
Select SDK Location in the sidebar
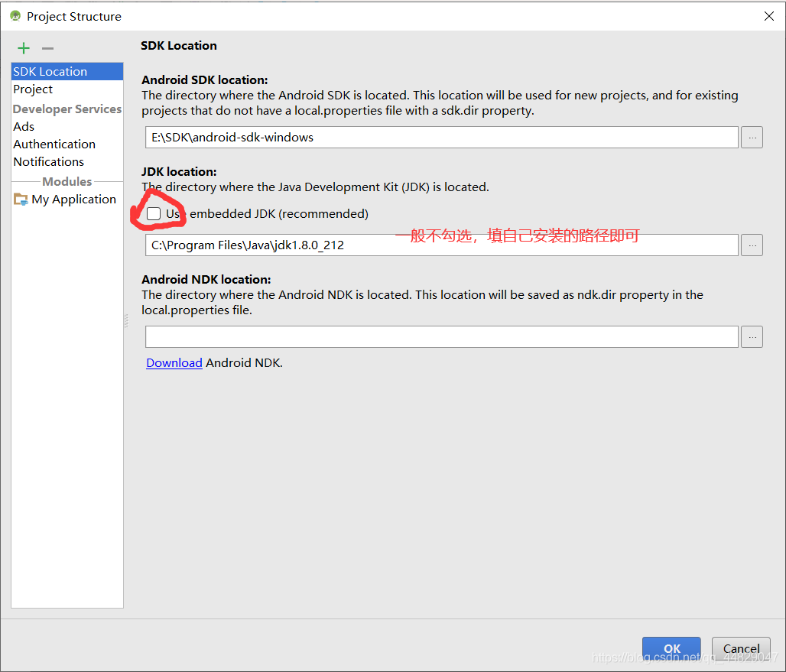(x=67, y=71)
